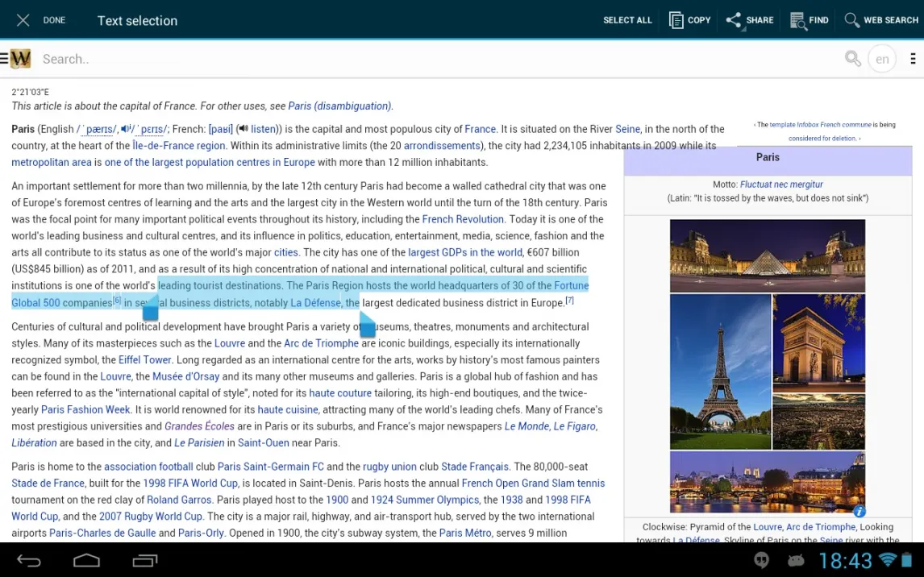This screenshot has height=577, width=924.
Task: Open recent apps overview
Action: (x=145, y=560)
